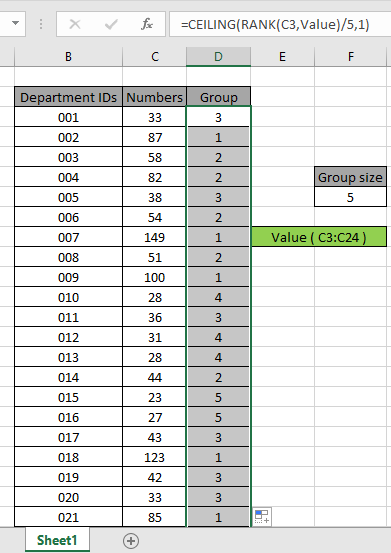Select Department ID 009 cell
The width and height of the screenshot is (391, 553).
68,277
